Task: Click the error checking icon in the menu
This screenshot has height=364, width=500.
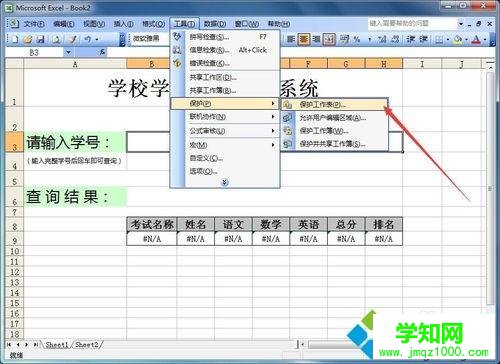Action: point(177,63)
